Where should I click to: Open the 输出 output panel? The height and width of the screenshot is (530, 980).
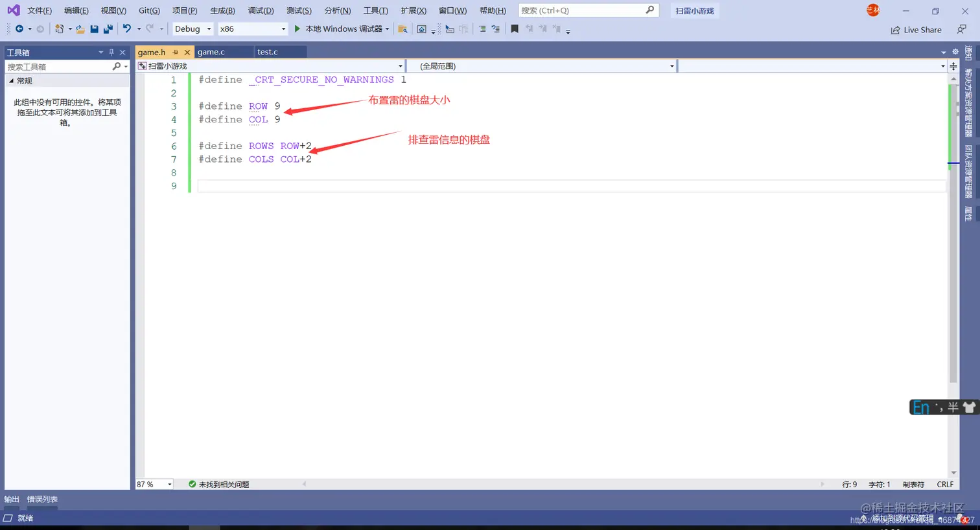[12, 499]
